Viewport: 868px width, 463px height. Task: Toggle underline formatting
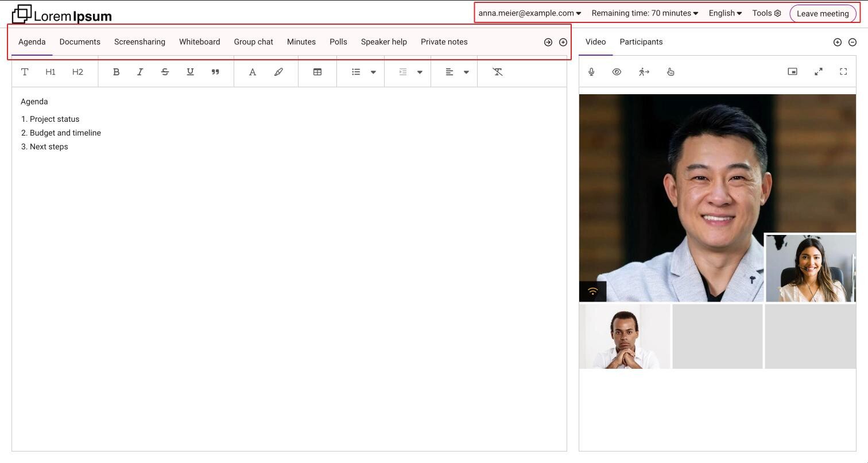point(190,72)
